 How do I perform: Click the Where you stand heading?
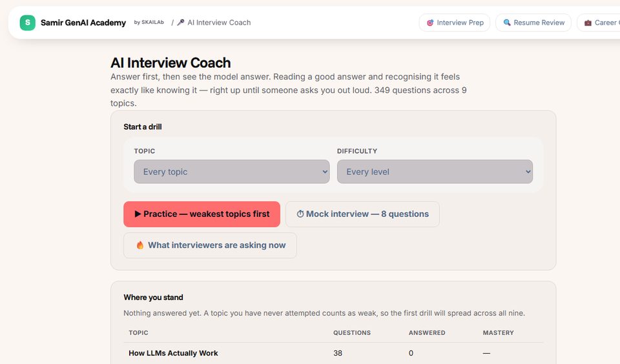153,298
